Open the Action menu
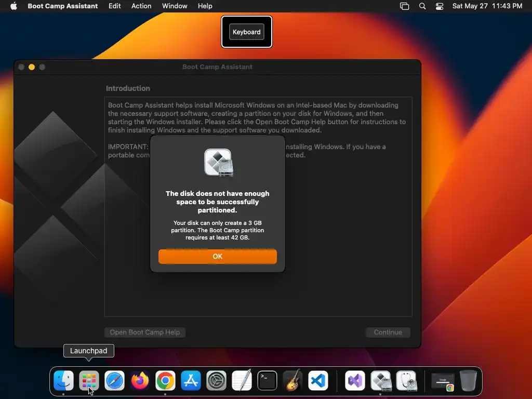Viewport: 532px width, 399px height. coord(141,6)
